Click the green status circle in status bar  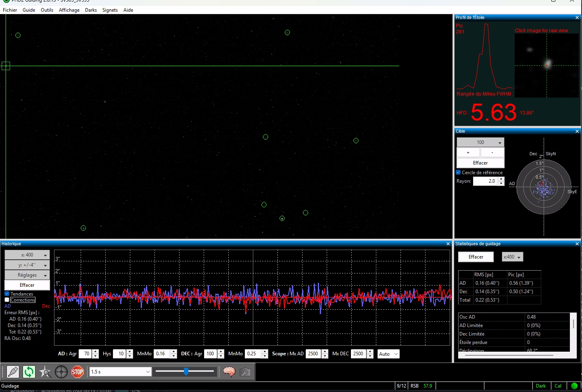click(x=574, y=386)
